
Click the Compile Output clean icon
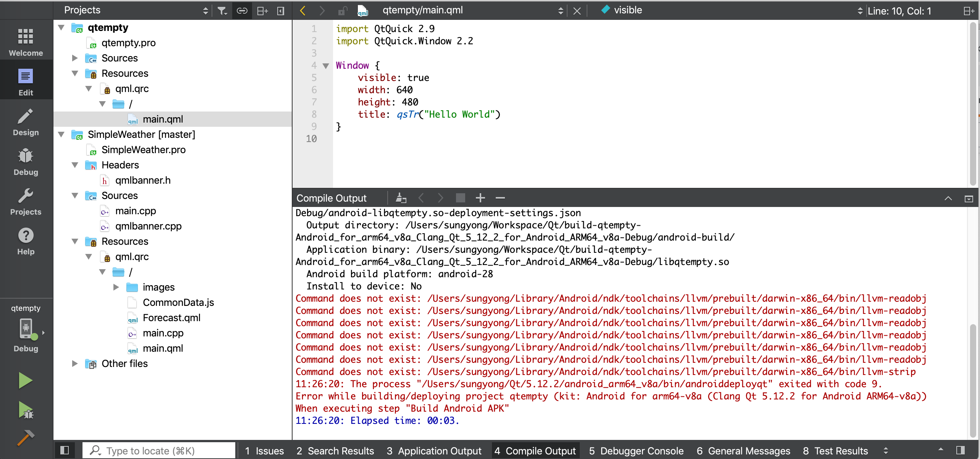click(401, 198)
